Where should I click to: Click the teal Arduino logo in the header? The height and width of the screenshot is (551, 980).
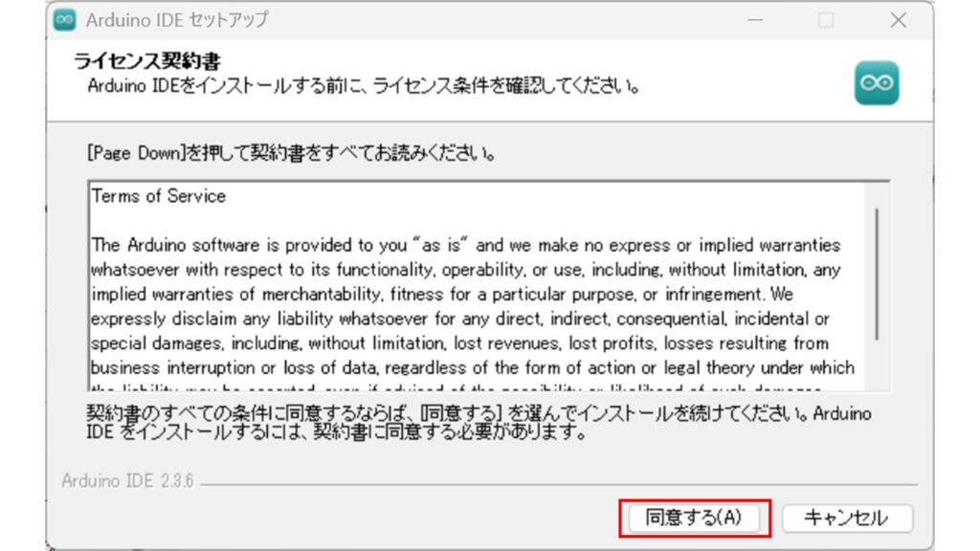pos(877,83)
